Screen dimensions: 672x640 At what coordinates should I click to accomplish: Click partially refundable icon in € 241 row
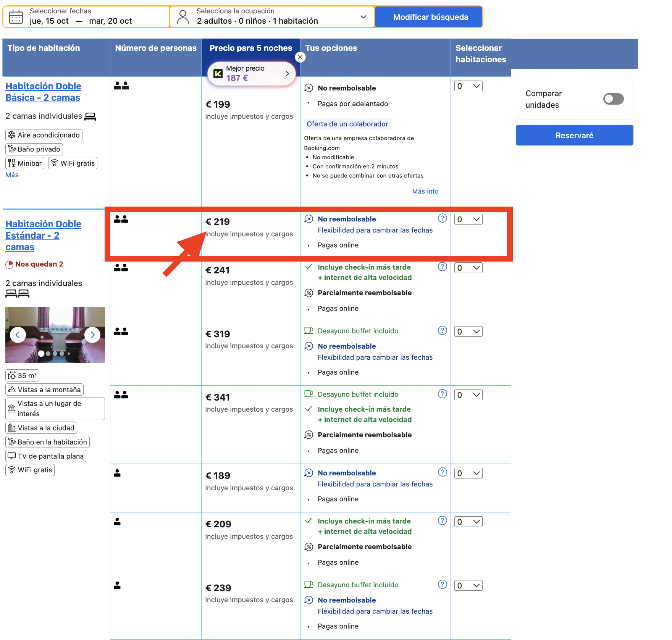[x=309, y=293]
